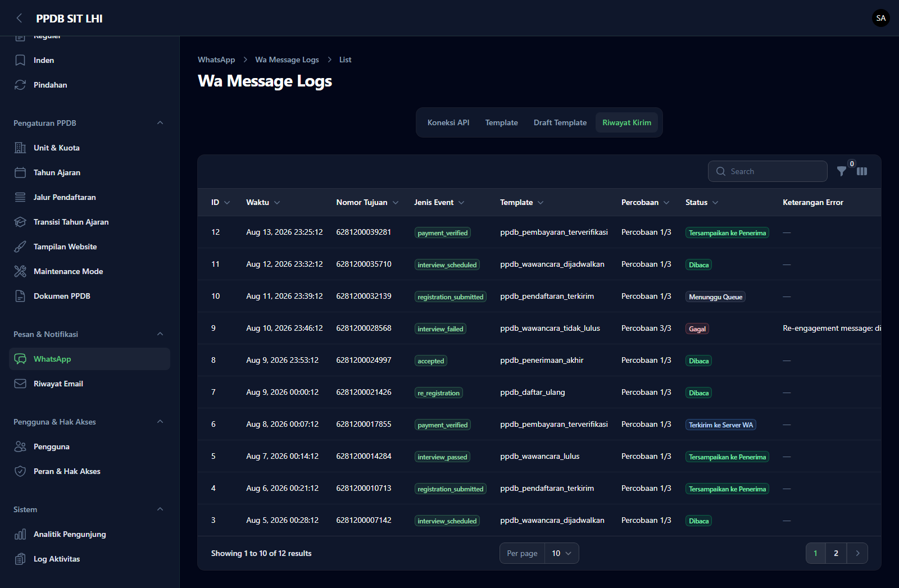
Task: Click the Aug 13, 2026 23:25:12 timestamp
Action: [x=284, y=232]
